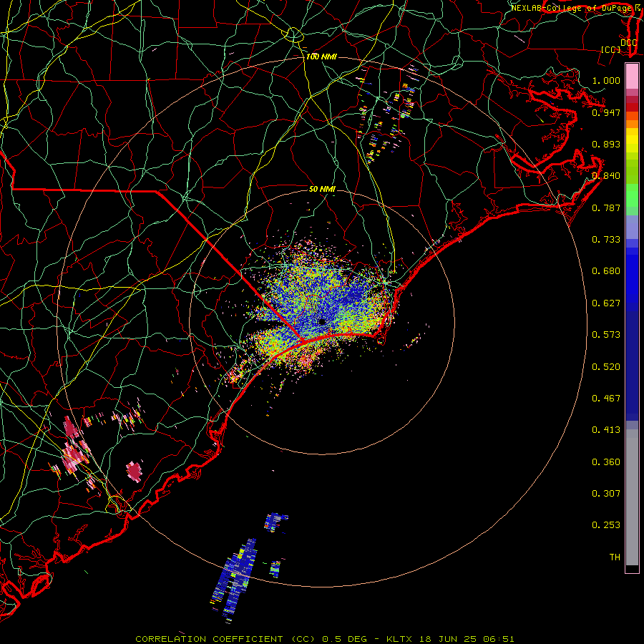The width and height of the screenshot is (644, 644).
Task: Click the crimson echo blob in the southwest
Action: point(134,471)
